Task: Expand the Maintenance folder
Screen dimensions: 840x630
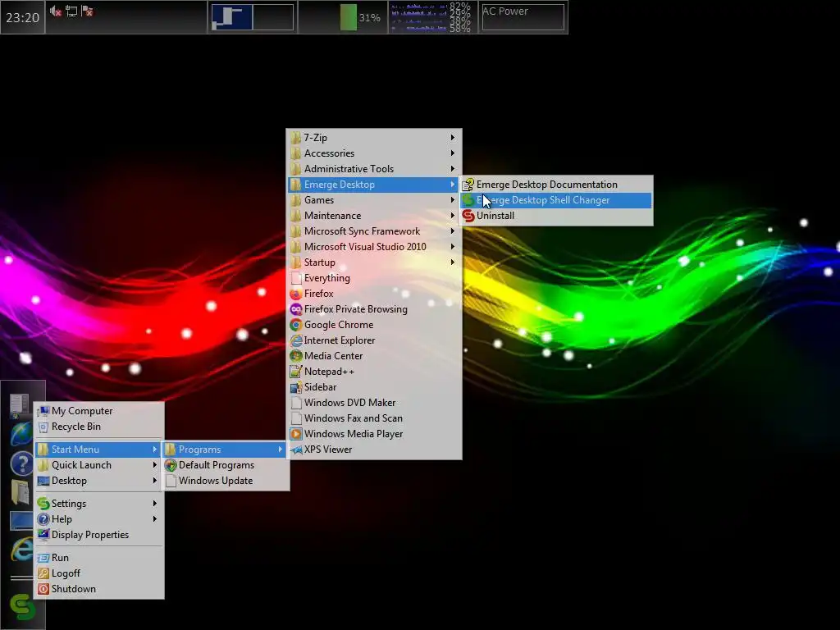Action: tap(374, 216)
